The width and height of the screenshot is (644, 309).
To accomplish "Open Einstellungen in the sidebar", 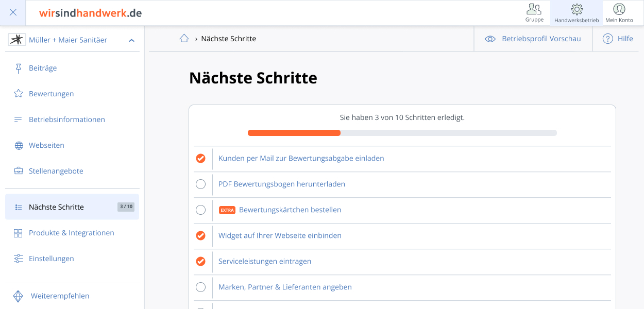I will coord(51,259).
